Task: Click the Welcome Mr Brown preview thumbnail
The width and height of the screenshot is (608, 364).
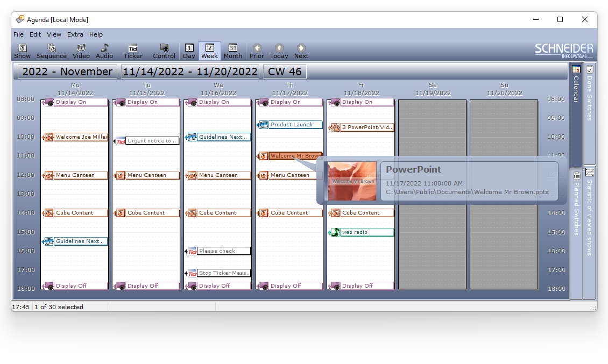Action: click(352, 181)
